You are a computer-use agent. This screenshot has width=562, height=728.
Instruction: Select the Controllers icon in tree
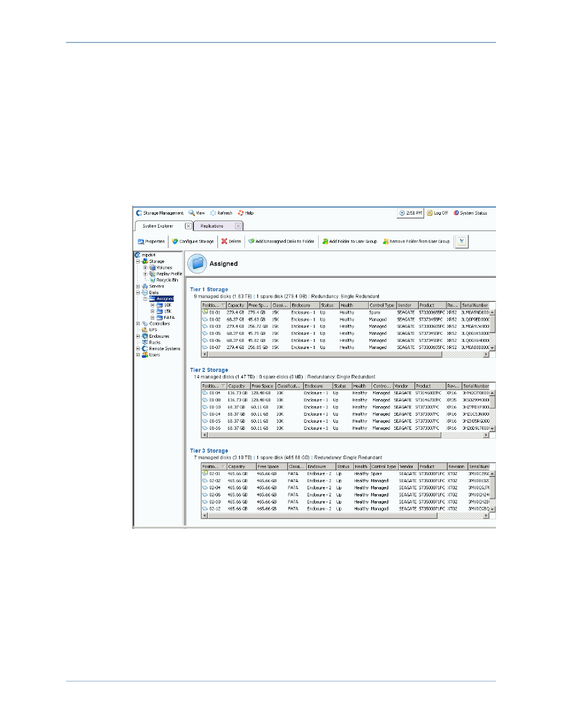(145, 324)
